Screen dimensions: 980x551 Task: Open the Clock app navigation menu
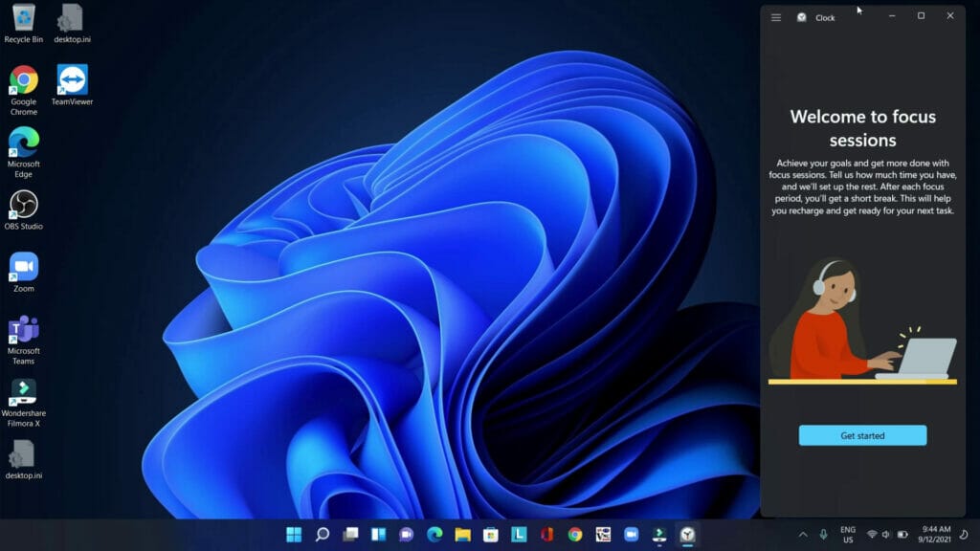[776, 16]
